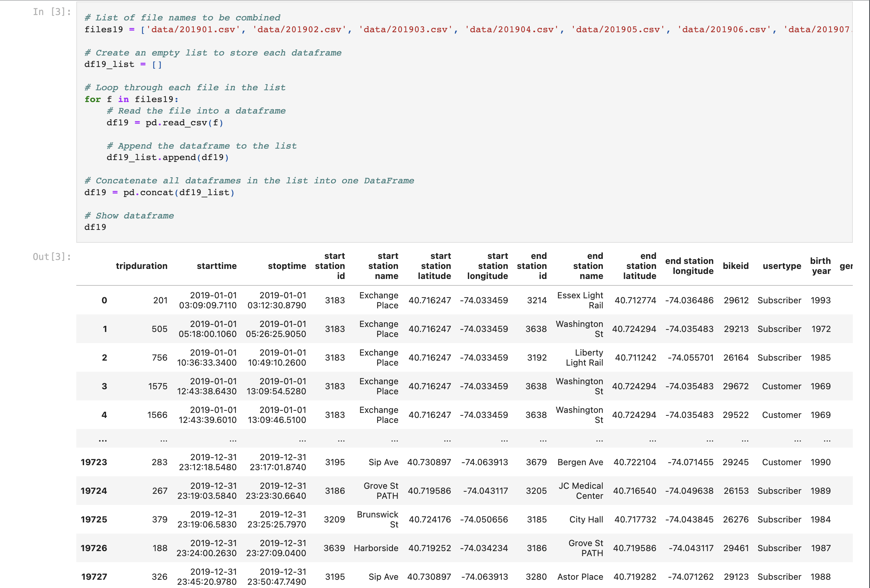Select row index label 19727
This screenshot has height=588, width=870.
tap(94, 577)
